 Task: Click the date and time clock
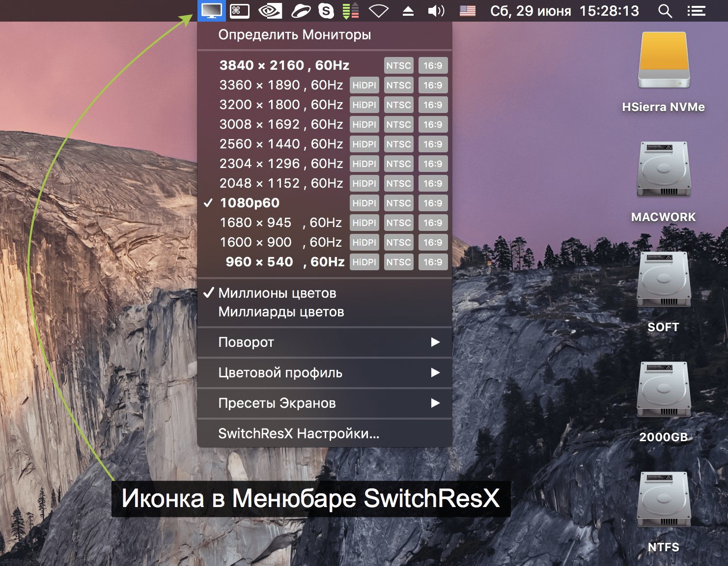[564, 11]
